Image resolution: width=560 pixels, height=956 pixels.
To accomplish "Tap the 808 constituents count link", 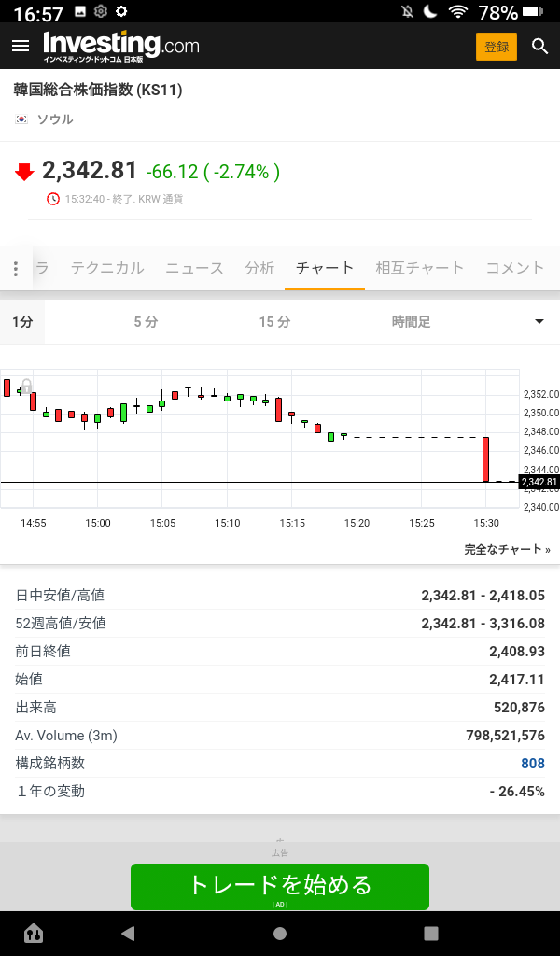I will tap(532, 764).
